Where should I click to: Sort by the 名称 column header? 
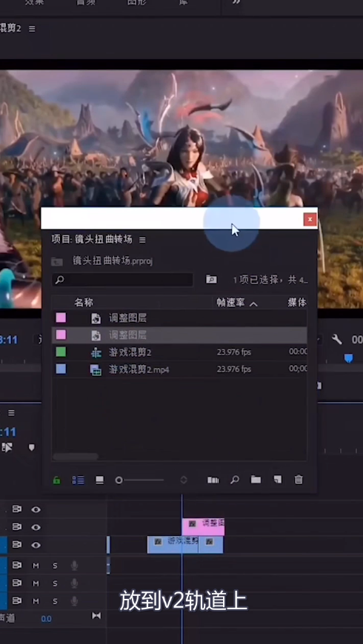pos(84,303)
